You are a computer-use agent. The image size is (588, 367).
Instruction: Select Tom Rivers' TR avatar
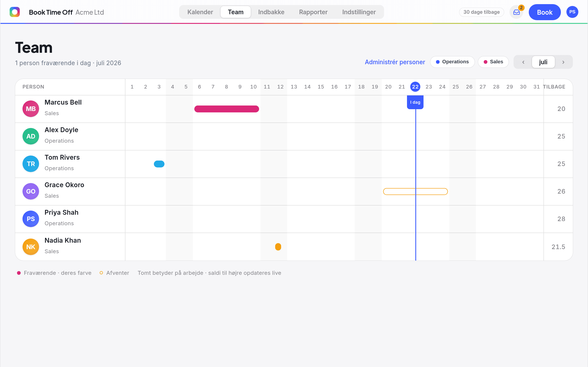pos(31,164)
